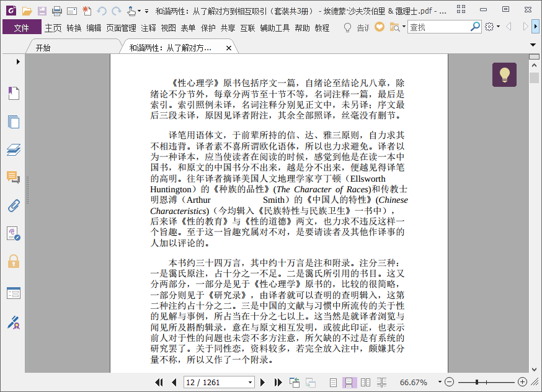Image resolution: width=542 pixels, height=392 pixels.
Task: Open the Attachments paperclip panel
Action: (x=14, y=206)
